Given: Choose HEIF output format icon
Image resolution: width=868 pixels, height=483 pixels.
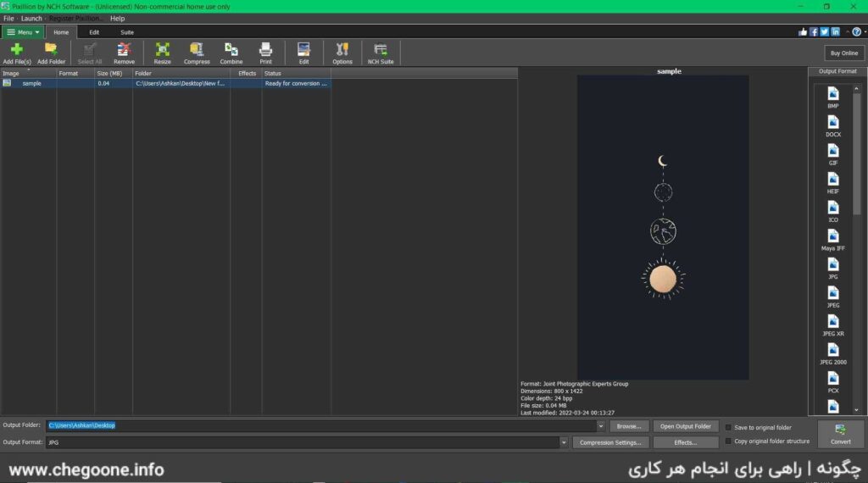Looking at the screenshot, I should (833, 182).
